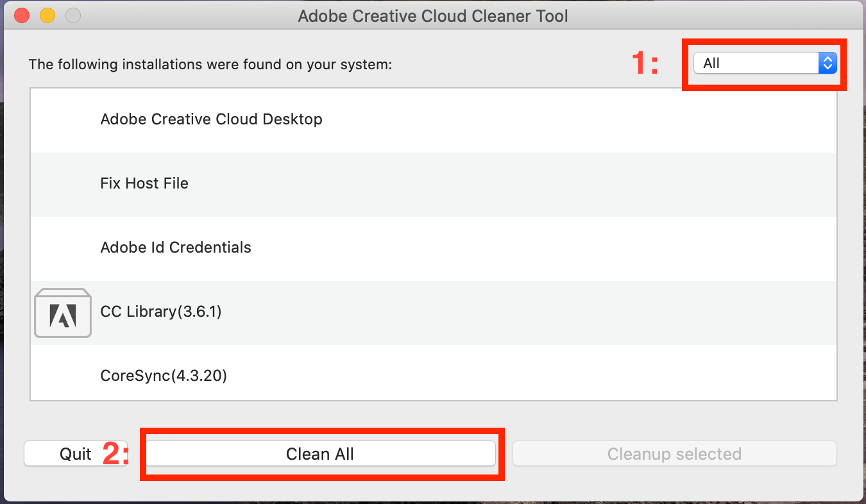Click the Clean All button
This screenshot has height=504, width=866.
click(320, 454)
